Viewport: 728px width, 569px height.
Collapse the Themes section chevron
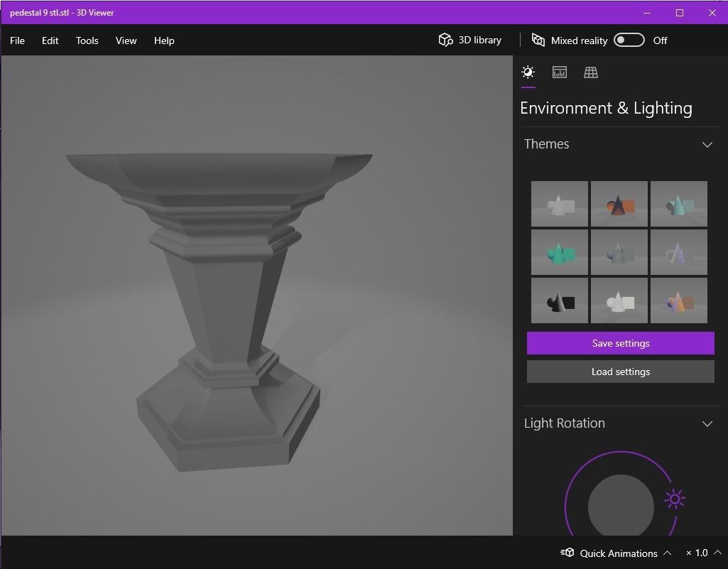(x=707, y=144)
